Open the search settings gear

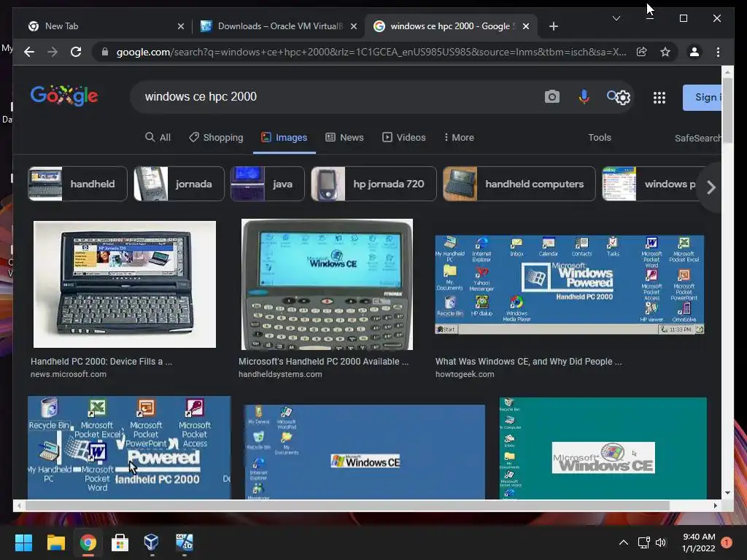623,98
